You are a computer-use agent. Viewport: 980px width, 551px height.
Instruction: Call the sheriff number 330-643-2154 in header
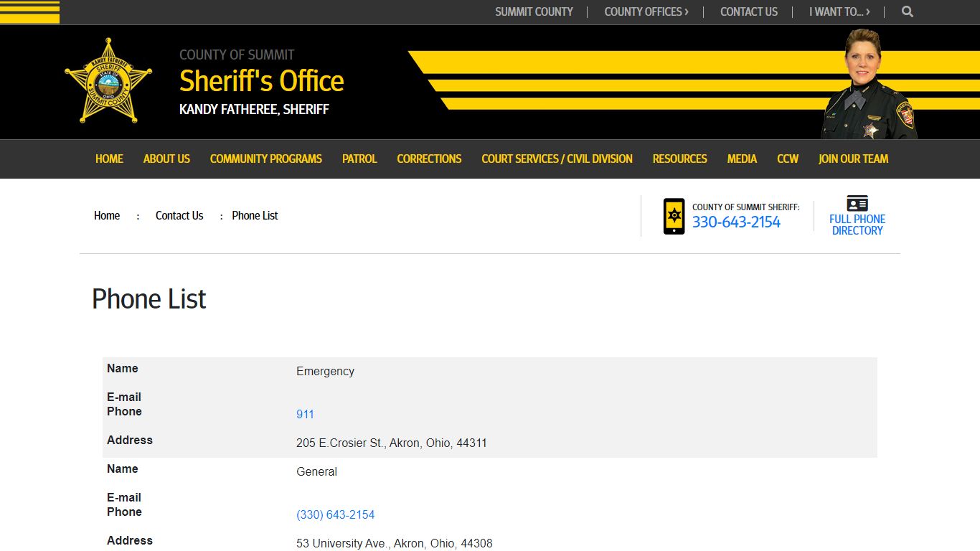[x=736, y=222]
